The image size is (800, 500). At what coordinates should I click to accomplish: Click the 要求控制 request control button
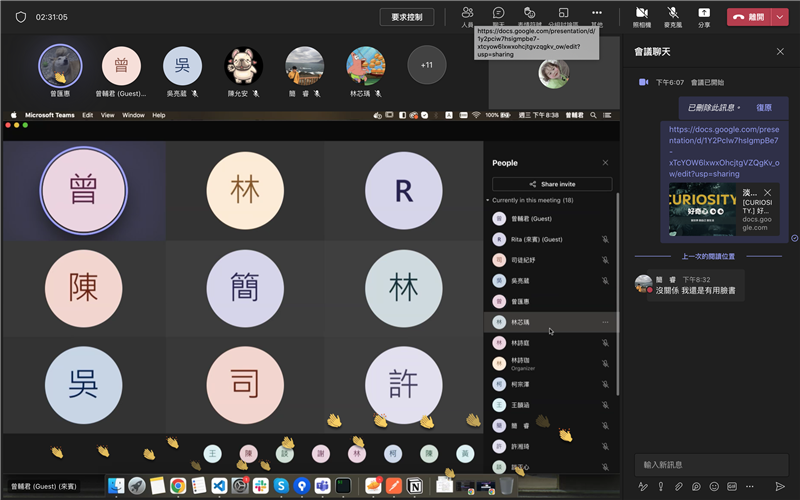(407, 17)
